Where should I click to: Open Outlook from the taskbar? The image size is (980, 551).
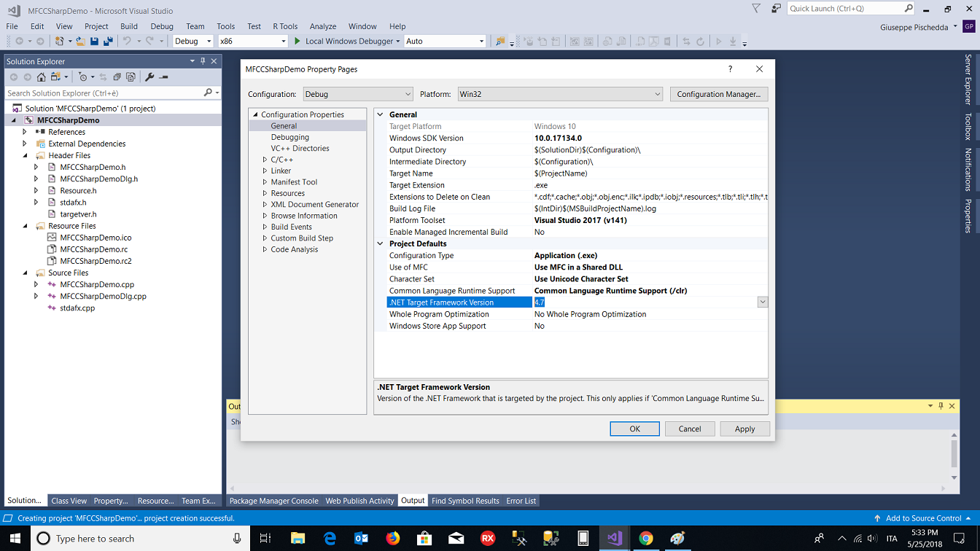click(x=361, y=539)
